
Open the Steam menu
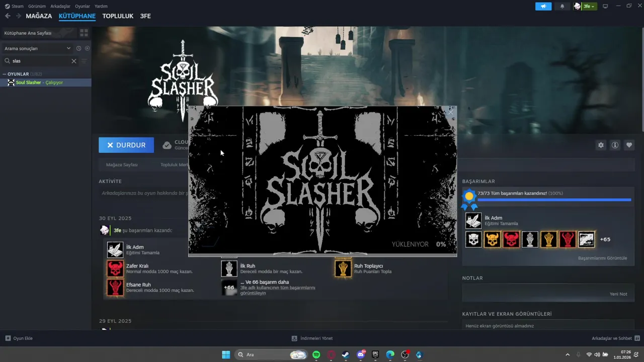point(14,6)
